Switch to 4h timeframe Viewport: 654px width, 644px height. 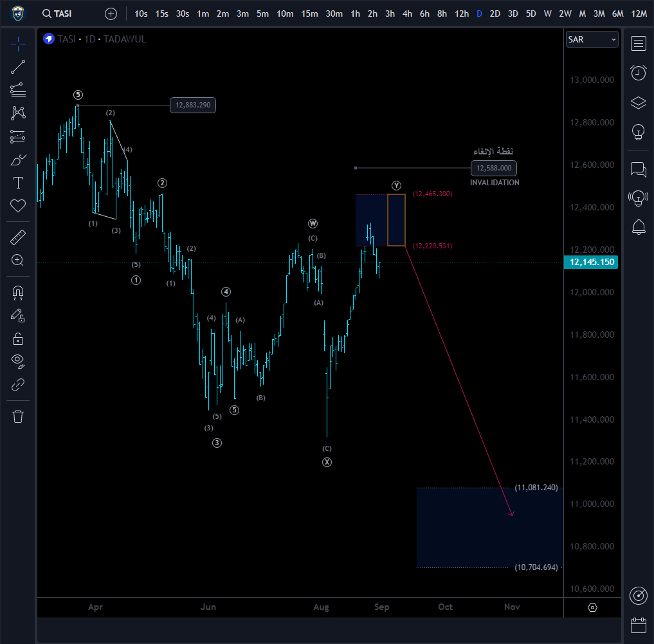[407, 14]
